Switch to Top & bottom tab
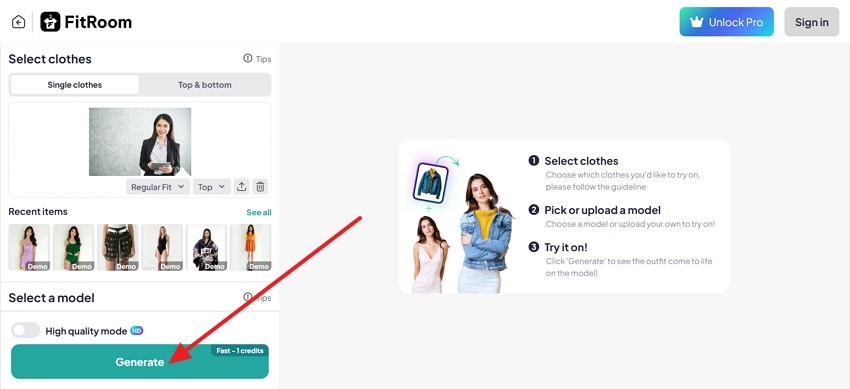 click(204, 85)
